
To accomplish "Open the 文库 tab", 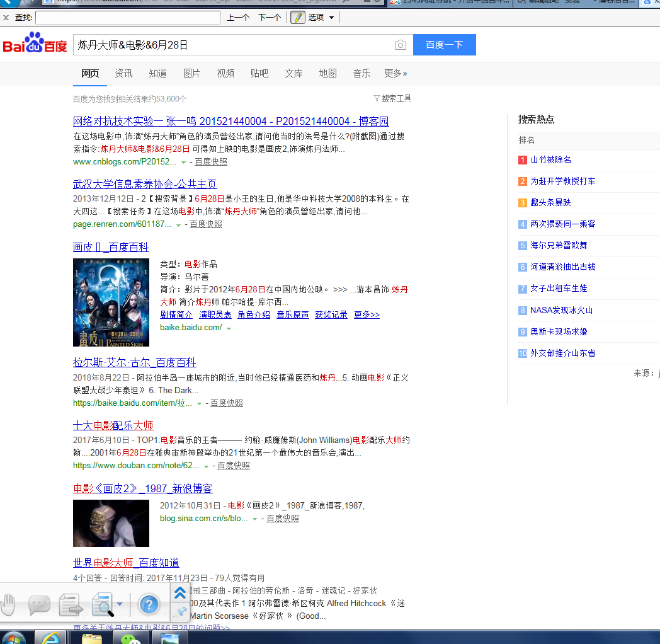I will [x=294, y=73].
